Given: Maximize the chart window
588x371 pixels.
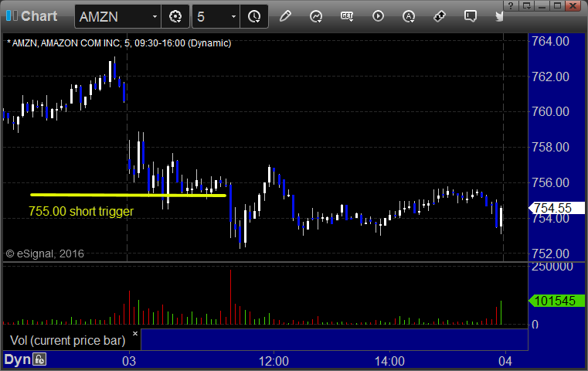Looking at the screenshot, I should click(x=558, y=5).
